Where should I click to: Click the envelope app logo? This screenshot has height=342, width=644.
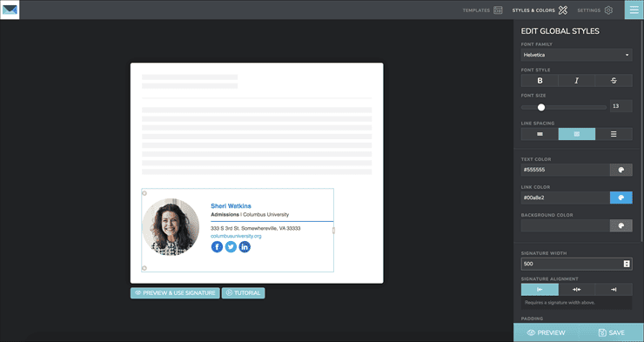pyautogui.click(x=10, y=10)
